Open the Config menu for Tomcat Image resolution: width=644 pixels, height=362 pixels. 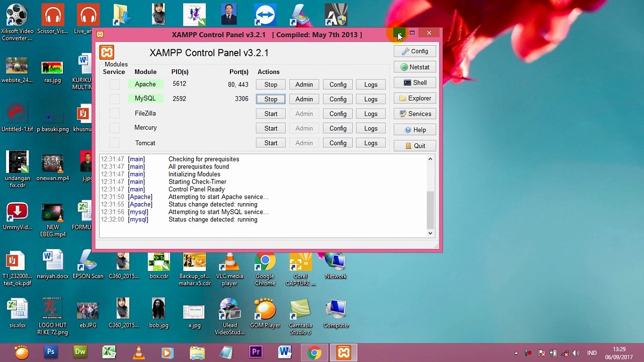click(x=338, y=143)
